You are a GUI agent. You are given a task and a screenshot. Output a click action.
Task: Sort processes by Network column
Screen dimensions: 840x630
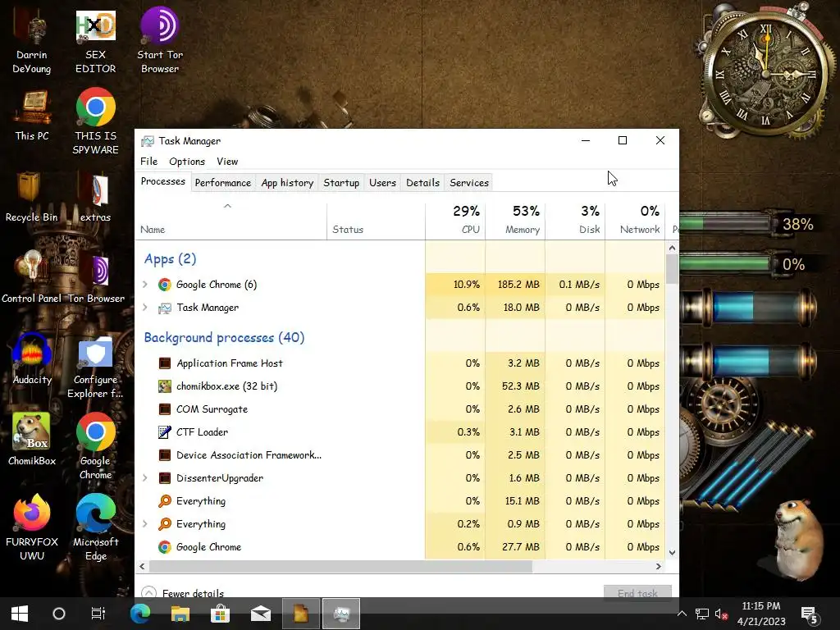[636, 220]
